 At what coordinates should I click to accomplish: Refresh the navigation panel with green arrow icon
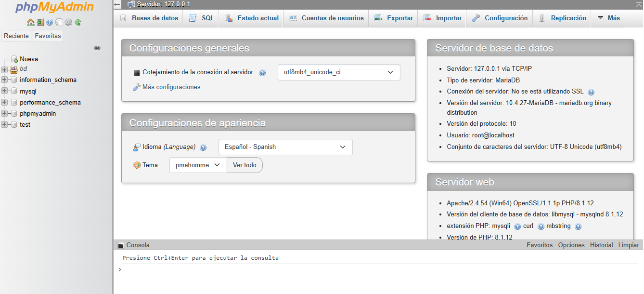coord(77,22)
